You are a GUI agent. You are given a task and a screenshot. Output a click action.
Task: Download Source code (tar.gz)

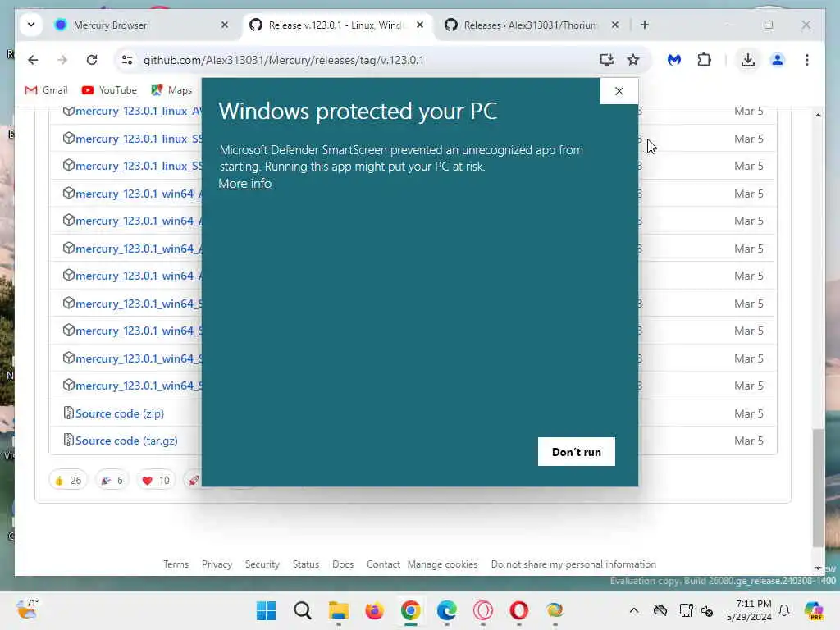tap(126, 441)
